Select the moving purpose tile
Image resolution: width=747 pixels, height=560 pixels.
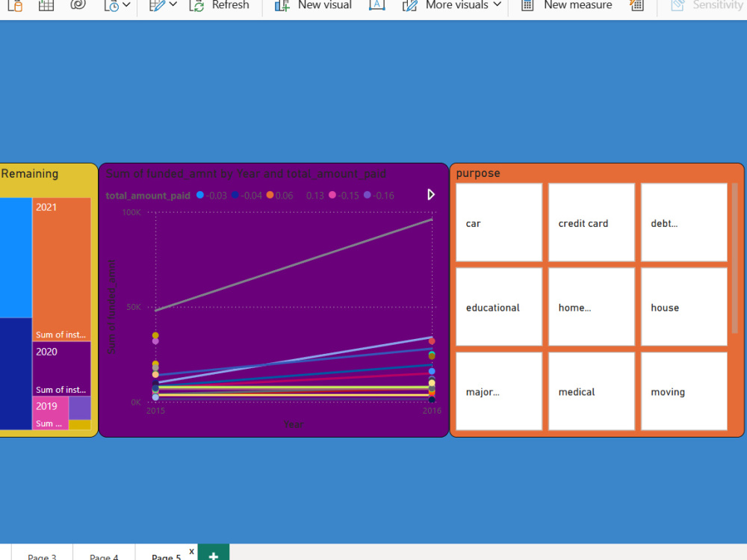click(684, 391)
